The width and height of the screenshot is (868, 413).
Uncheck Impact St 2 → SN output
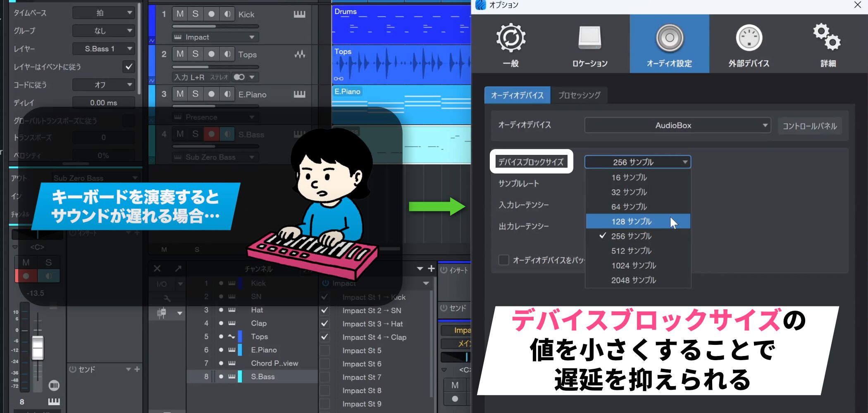[325, 310]
